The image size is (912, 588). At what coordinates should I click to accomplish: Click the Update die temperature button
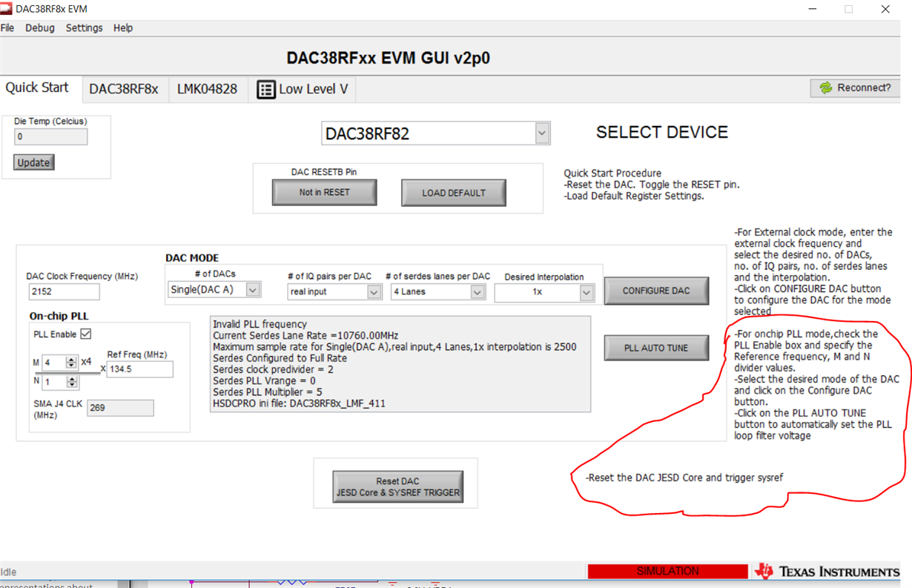(33, 162)
